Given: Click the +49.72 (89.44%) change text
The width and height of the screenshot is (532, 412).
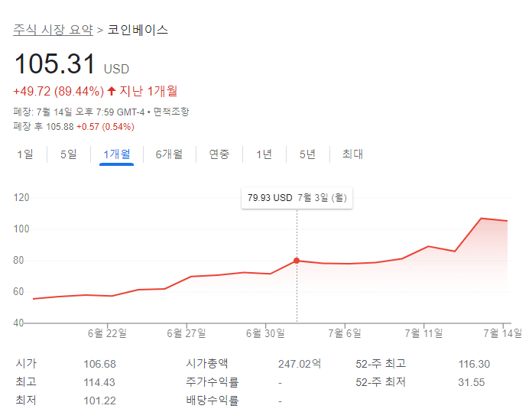Looking at the screenshot, I should tap(58, 91).
